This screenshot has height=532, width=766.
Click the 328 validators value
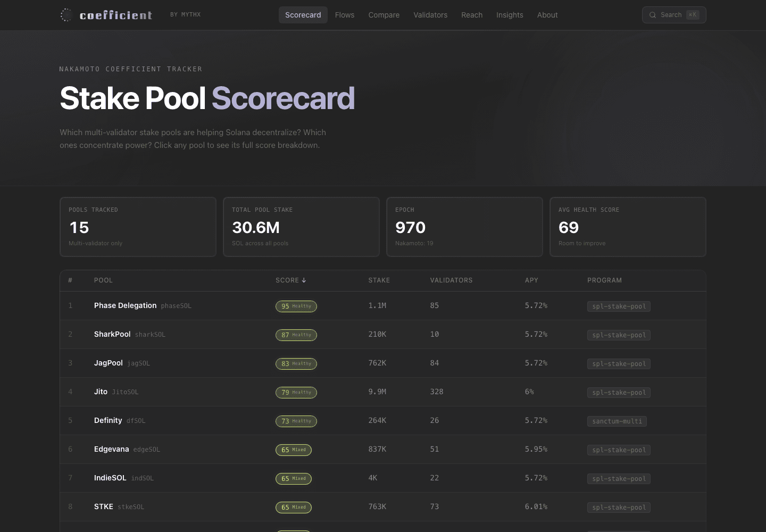(437, 392)
